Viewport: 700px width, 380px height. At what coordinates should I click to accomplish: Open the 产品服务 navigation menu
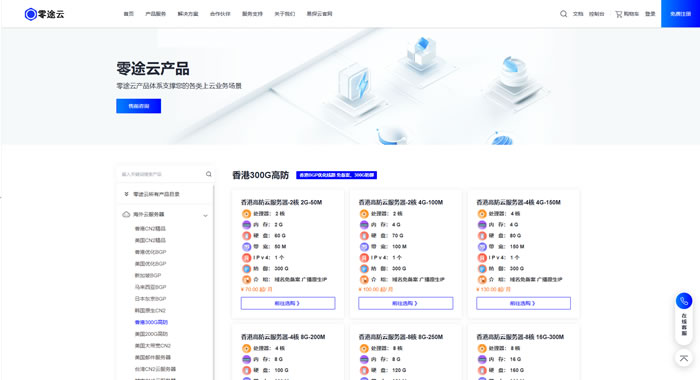coord(155,14)
